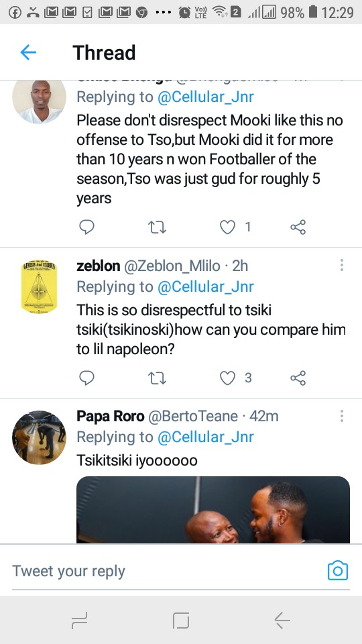Reply to zeblon's tweet
Viewport: 362px width, 644px height.
pyautogui.click(x=86, y=378)
